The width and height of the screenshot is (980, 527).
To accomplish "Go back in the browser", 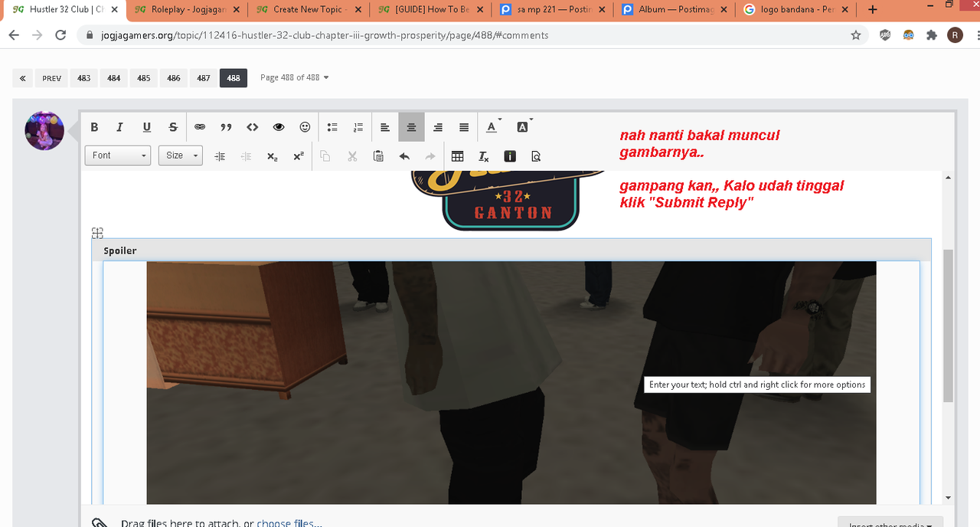I will [14, 35].
